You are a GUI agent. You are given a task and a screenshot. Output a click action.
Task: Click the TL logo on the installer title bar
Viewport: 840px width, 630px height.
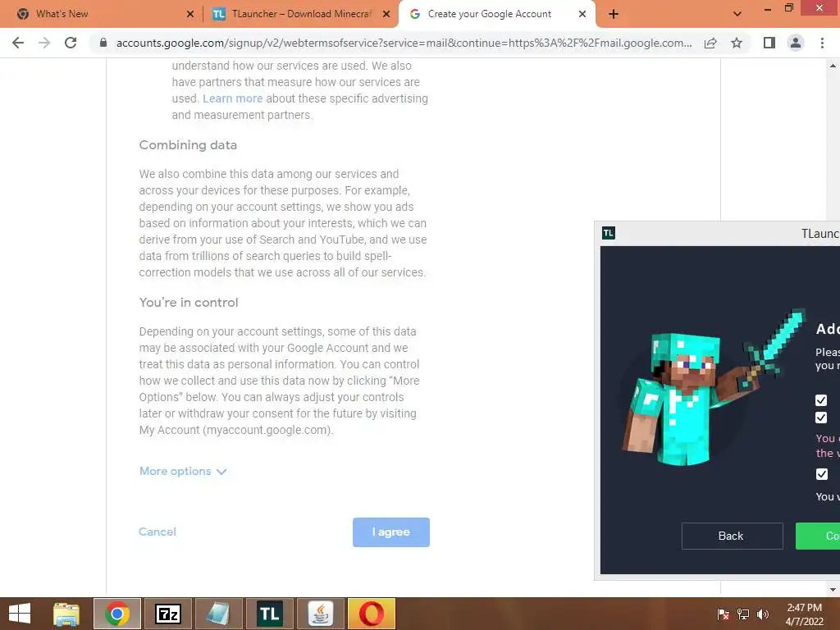(609, 233)
